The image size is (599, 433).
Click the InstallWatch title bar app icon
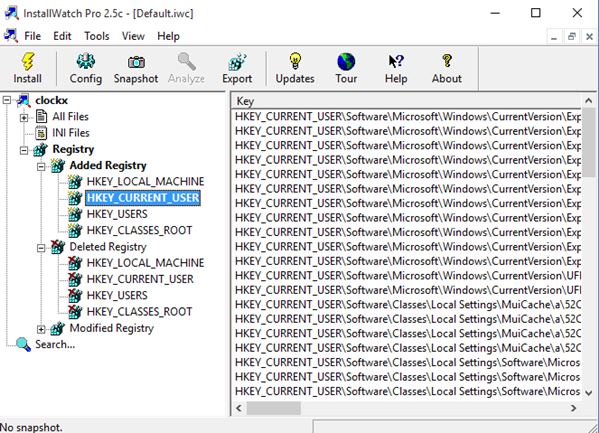(x=11, y=13)
